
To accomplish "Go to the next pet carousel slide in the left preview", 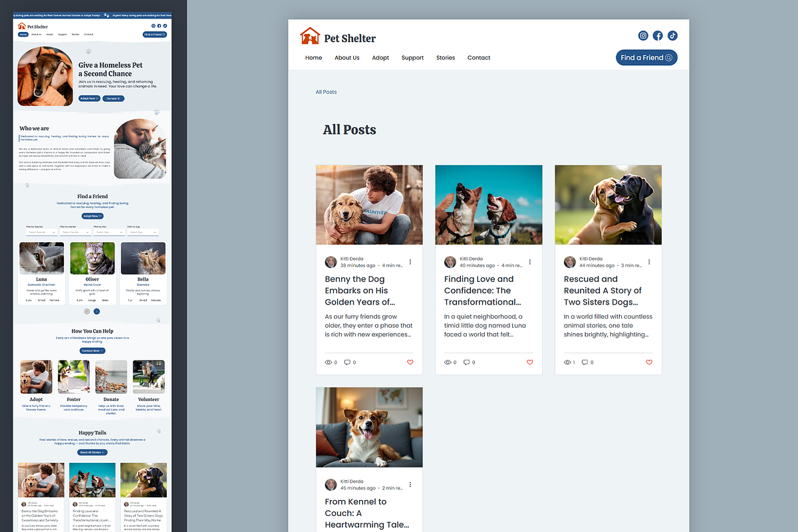I will [96, 311].
